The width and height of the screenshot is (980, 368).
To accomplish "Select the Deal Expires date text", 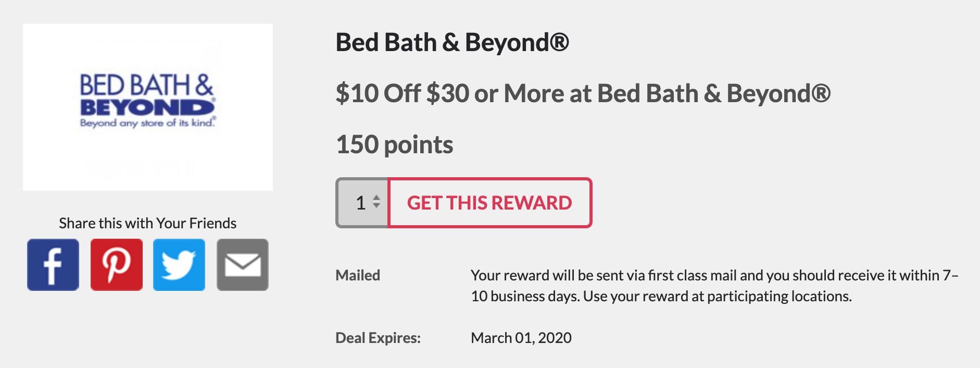I will coord(521,338).
